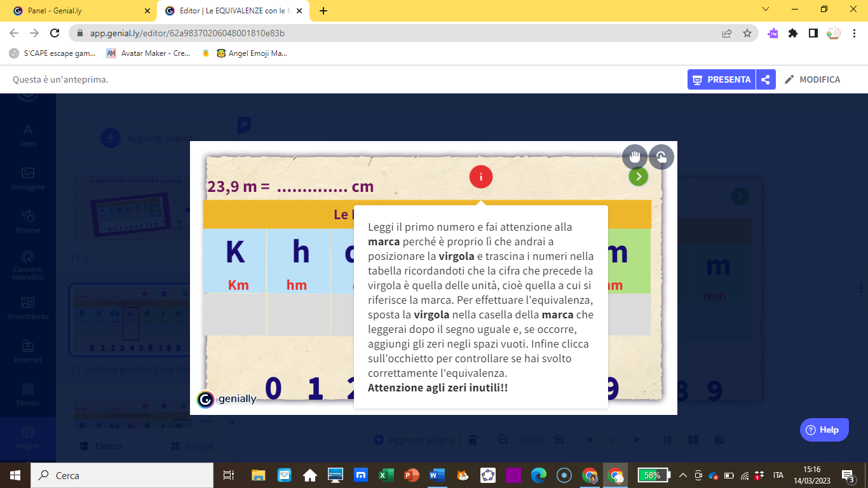Go to next slide with green arrow

(638, 177)
